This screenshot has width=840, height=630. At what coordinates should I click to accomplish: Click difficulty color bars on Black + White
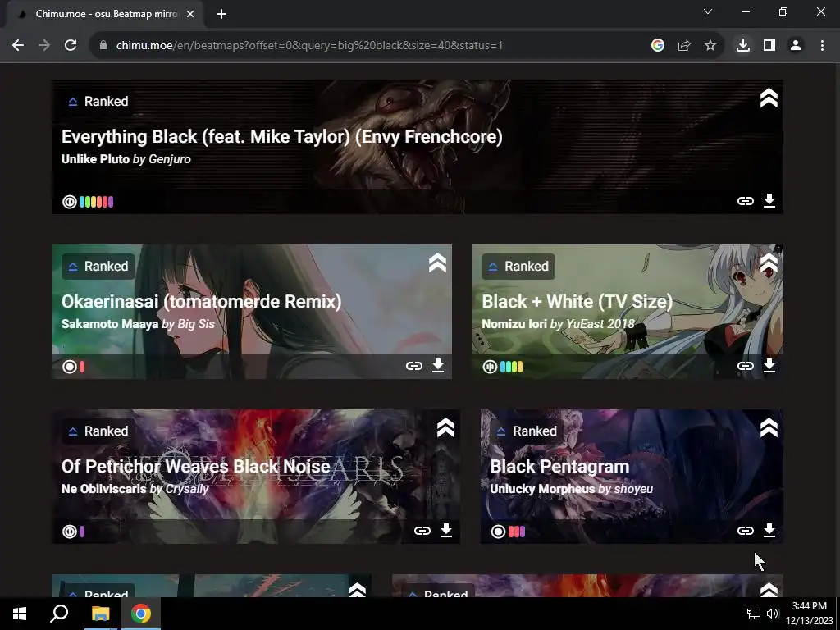[511, 367]
